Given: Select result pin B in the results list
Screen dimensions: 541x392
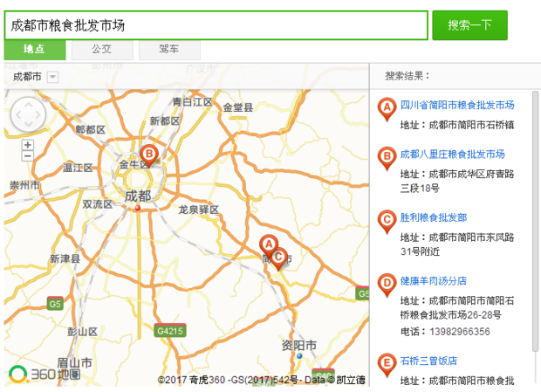Looking at the screenshot, I should click(x=387, y=157).
